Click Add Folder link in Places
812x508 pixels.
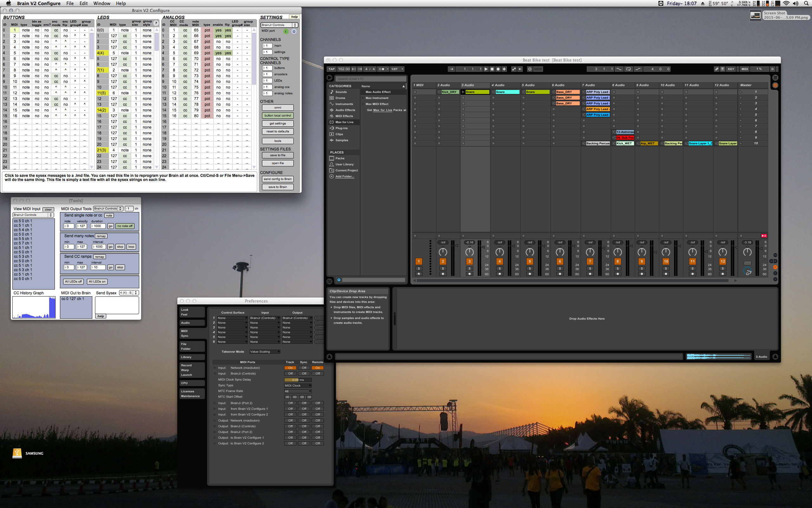pyautogui.click(x=344, y=177)
